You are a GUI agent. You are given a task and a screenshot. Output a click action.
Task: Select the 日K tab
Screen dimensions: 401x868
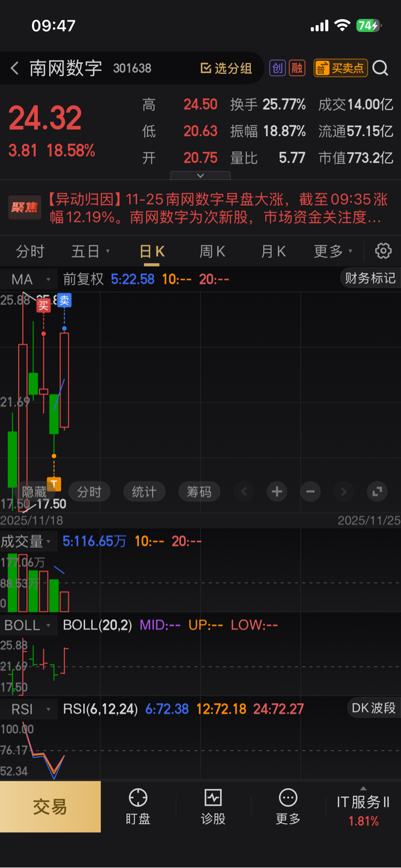coord(152,252)
